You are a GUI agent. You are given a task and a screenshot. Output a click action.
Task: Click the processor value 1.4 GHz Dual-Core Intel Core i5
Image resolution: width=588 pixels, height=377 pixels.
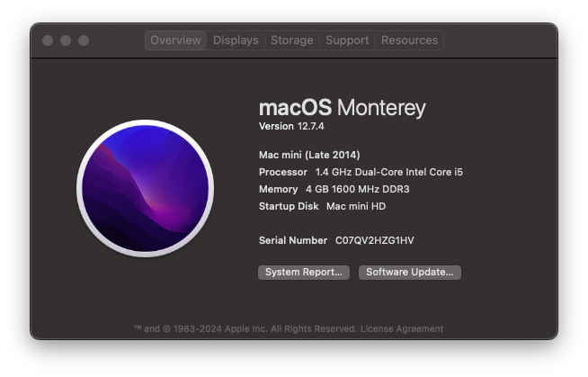(389, 172)
